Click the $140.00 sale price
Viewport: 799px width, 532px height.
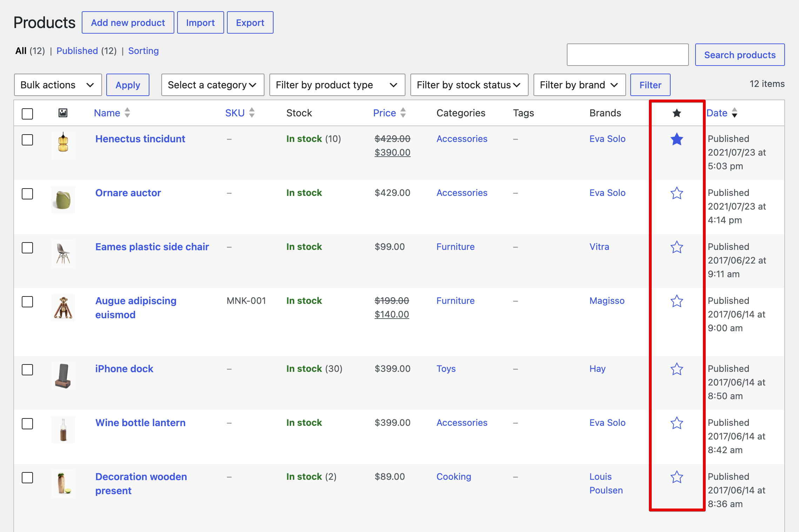(x=391, y=314)
